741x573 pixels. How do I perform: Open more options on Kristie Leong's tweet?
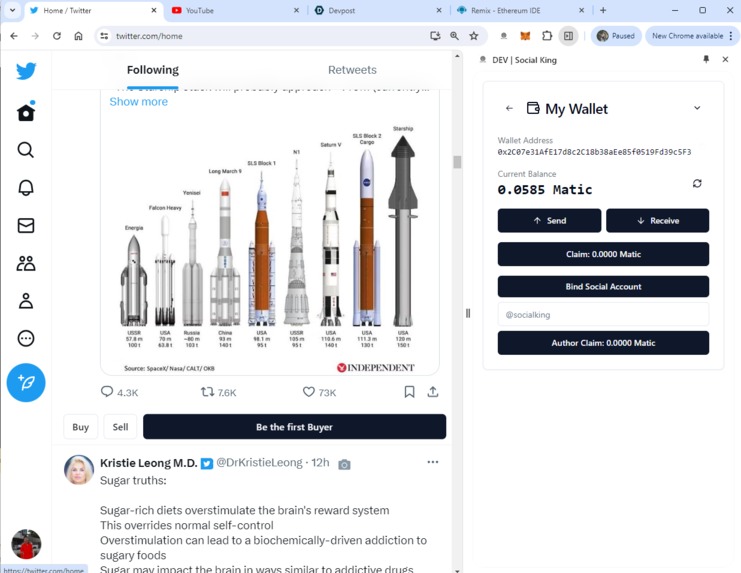(x=433, y=462)
